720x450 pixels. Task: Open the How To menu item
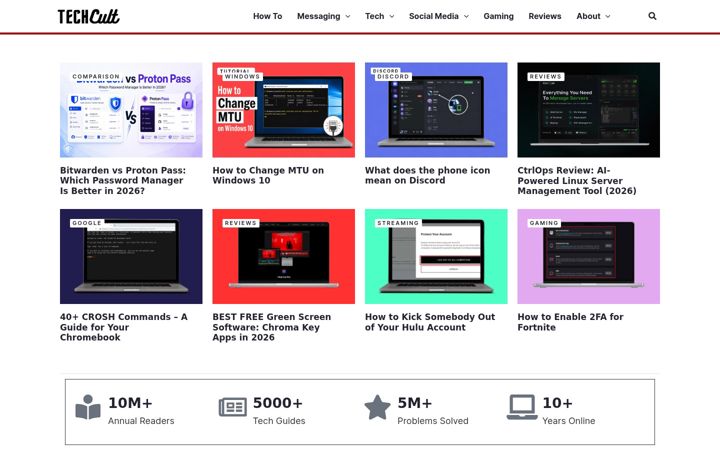tap(268, 16)
